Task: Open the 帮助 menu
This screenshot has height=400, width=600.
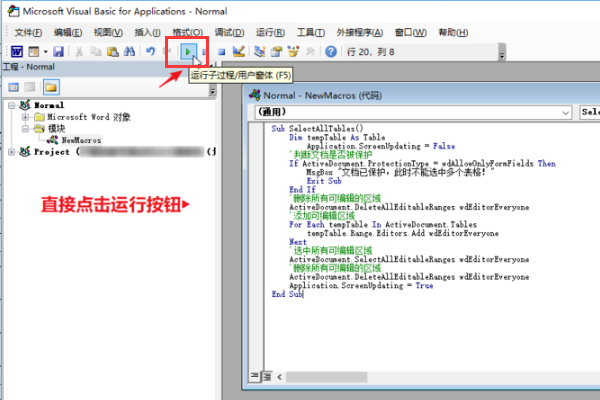Action: (x=453, y=33)
